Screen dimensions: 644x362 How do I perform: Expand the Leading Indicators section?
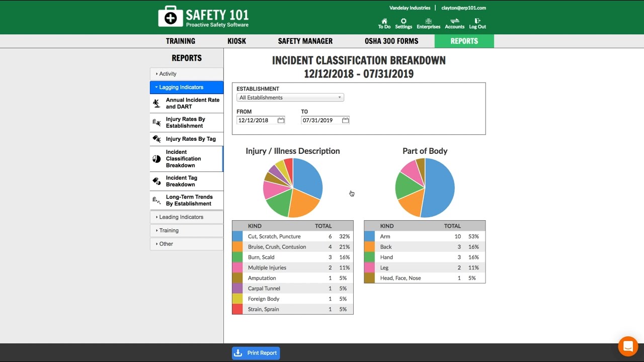tap(187, 217)
